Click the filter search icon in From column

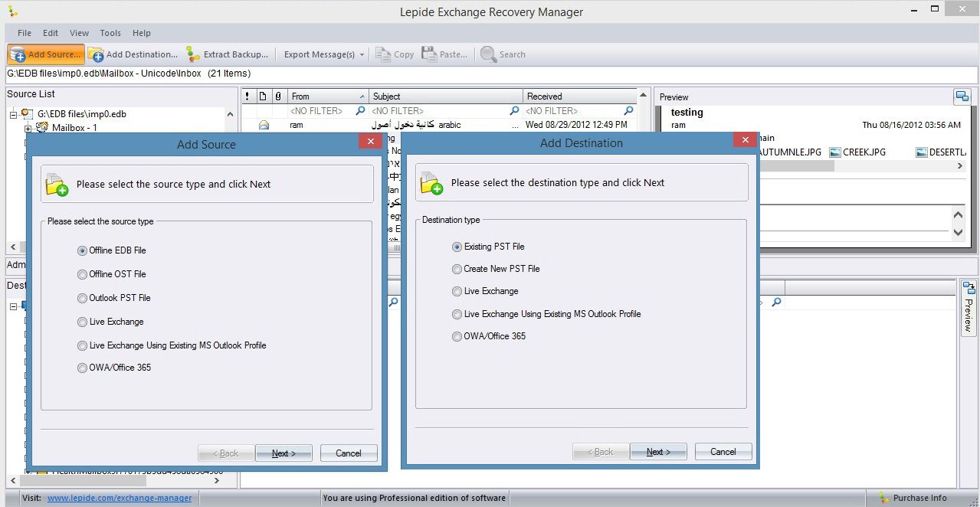(361, 111)
